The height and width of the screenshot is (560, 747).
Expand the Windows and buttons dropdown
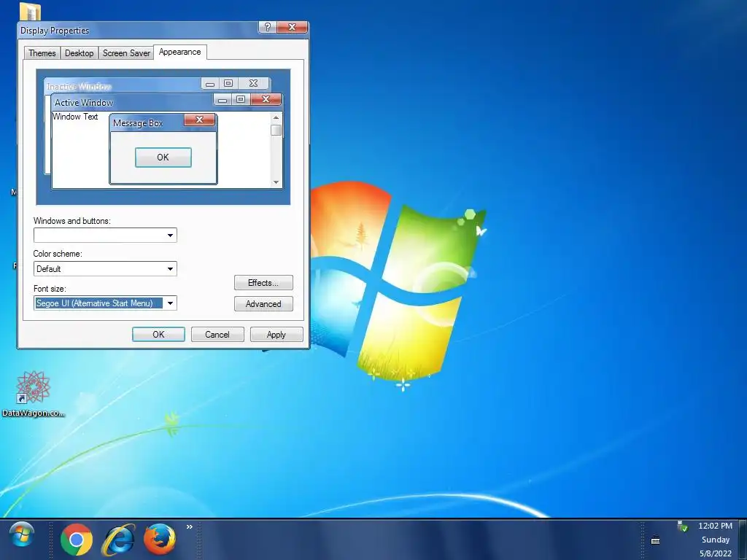click(x=170, y=236)
